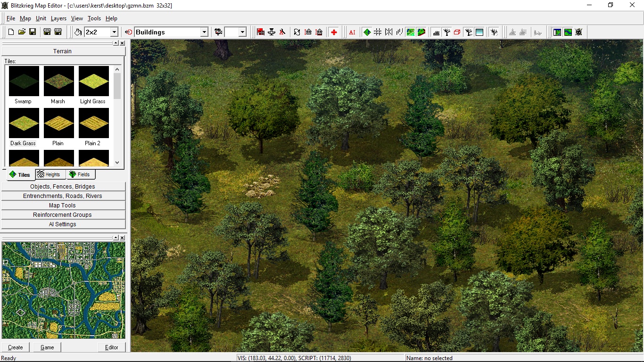Close the Terrain side panel with X

(x=123, y=43)
